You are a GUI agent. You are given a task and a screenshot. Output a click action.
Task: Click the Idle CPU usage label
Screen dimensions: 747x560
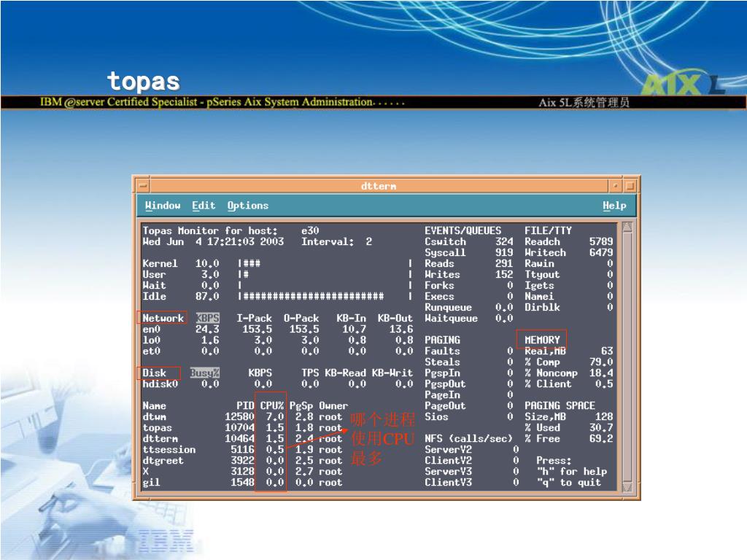tap(154, 296)
